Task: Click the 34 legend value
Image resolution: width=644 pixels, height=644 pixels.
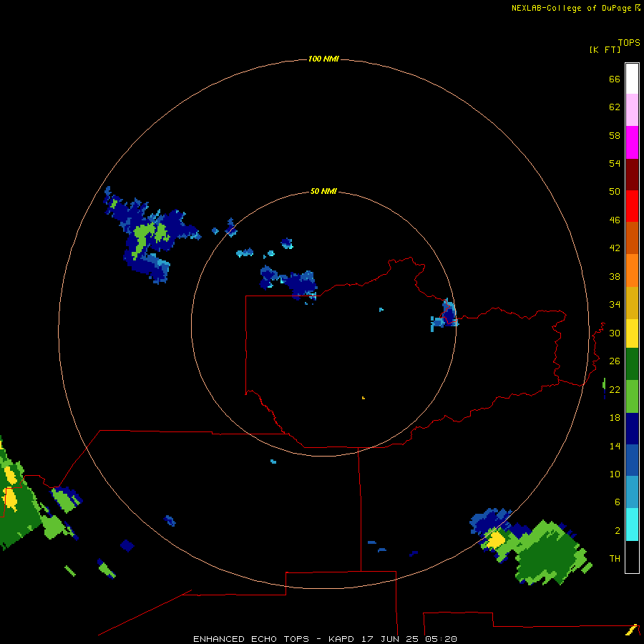Action: [x=615, y=304]
